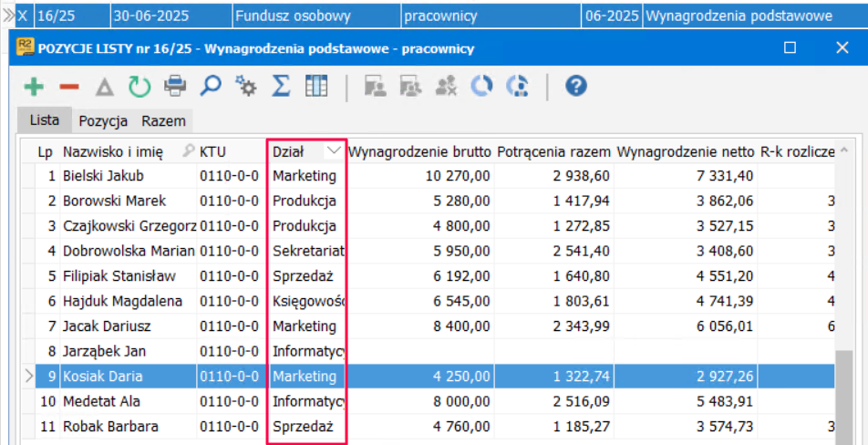The image size is (868, 445).
Task: Click the Sigma summation icon
Action: 281,87
